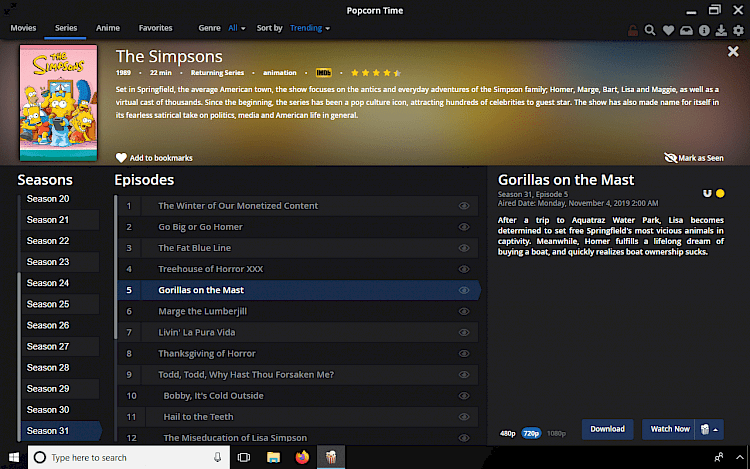Open the People icon in system tray
The image size is (750, 469).
pos(718,458)
